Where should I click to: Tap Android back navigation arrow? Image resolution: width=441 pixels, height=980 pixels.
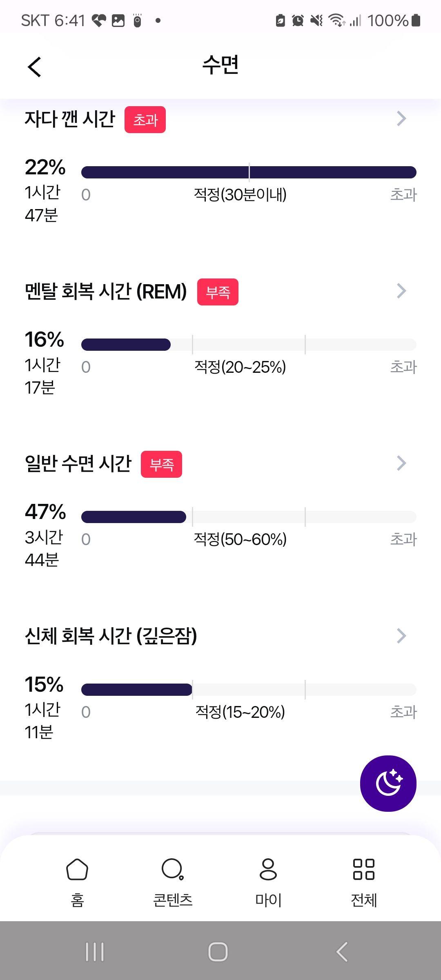[x=342, y=952]
